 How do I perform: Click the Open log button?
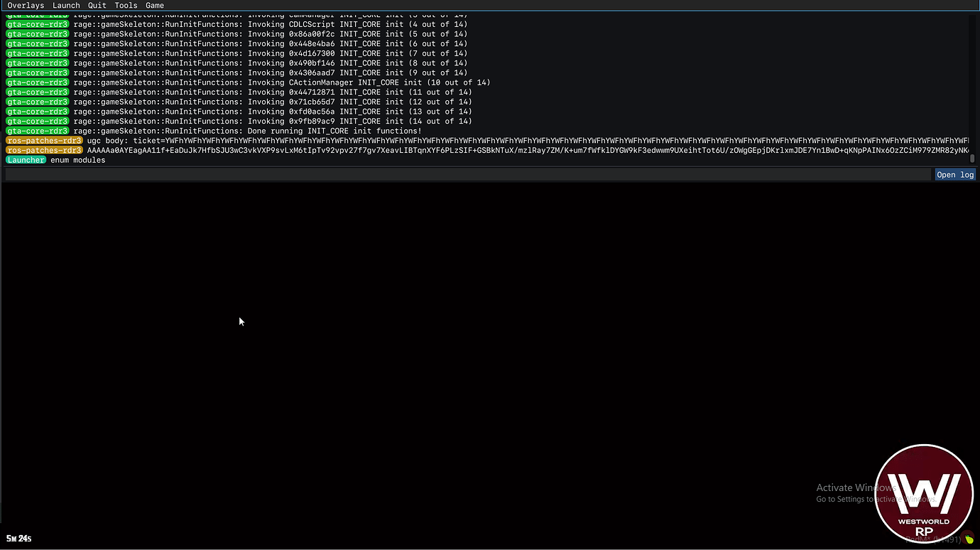[x=954, y=174]
